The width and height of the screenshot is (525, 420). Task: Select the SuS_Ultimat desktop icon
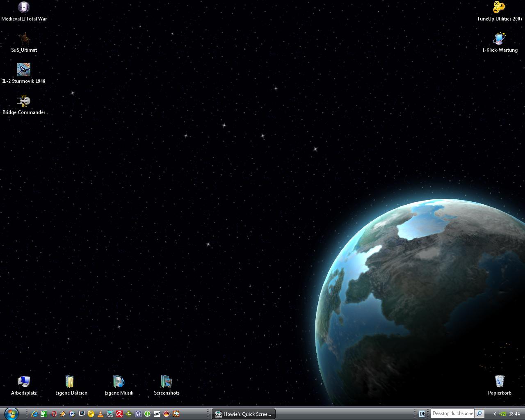tap(24, 39)
